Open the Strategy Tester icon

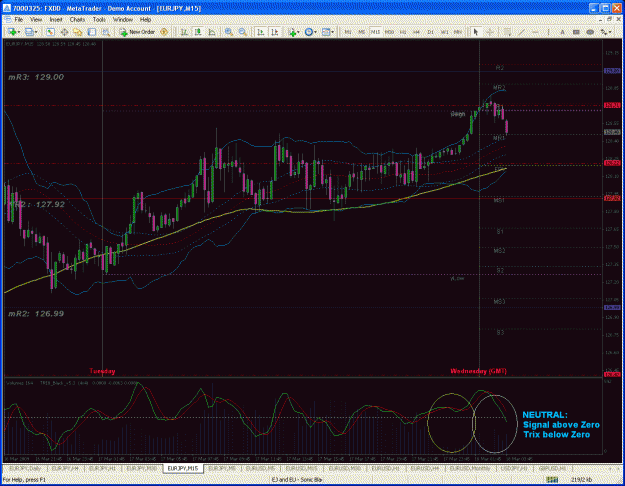(106, 32)
